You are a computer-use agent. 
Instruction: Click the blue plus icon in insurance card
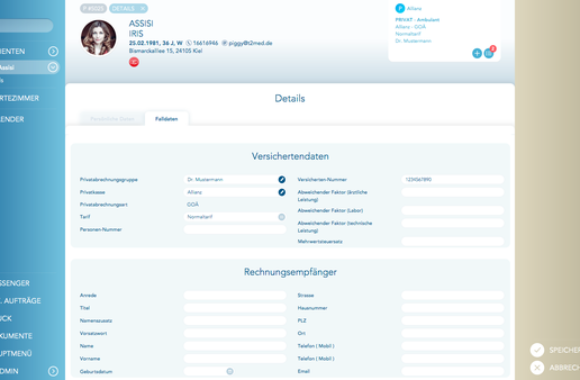pos(477,53)
